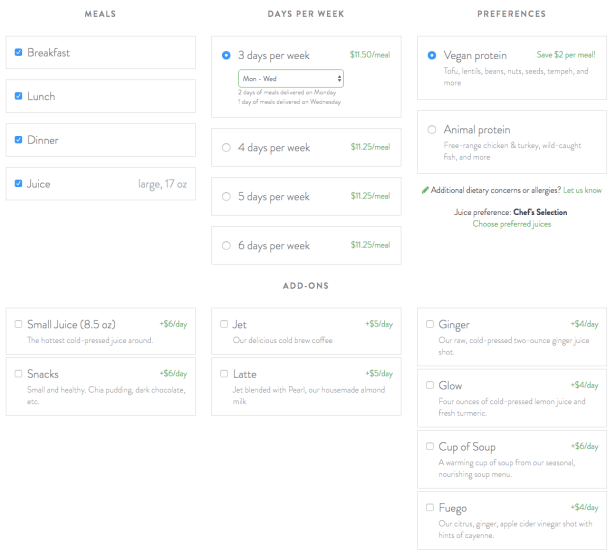Open the Mon - Wed delivery days dropdown

click(x=290, y=78)
